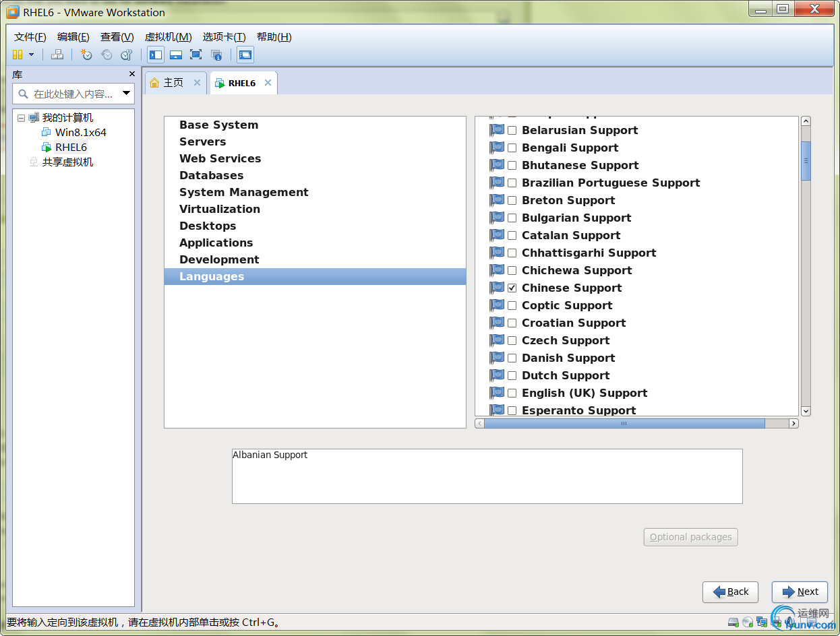Viewport: 840px width, 636px height.
Task: Select Win8.1x64 in the library tree
Action: coord(81,132)
